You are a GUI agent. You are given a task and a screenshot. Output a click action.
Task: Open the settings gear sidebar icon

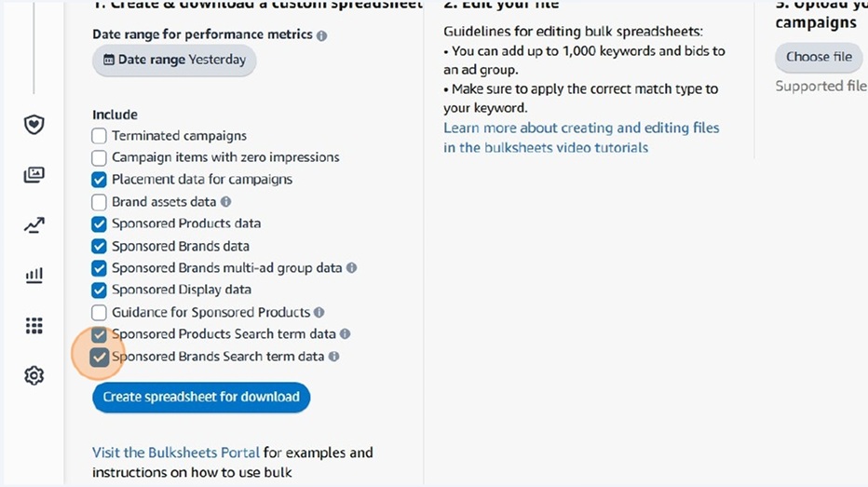[34, 376]
